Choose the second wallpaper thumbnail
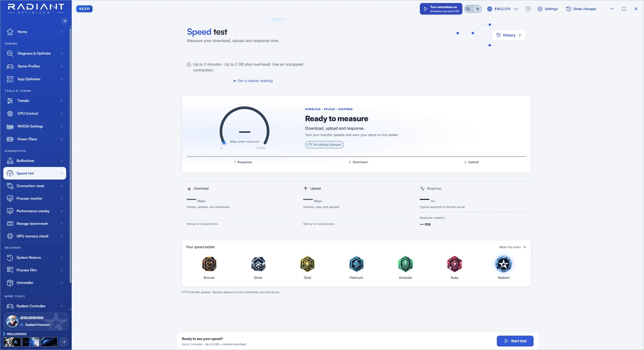Screen dimensions: 644x350 [31, 342]
